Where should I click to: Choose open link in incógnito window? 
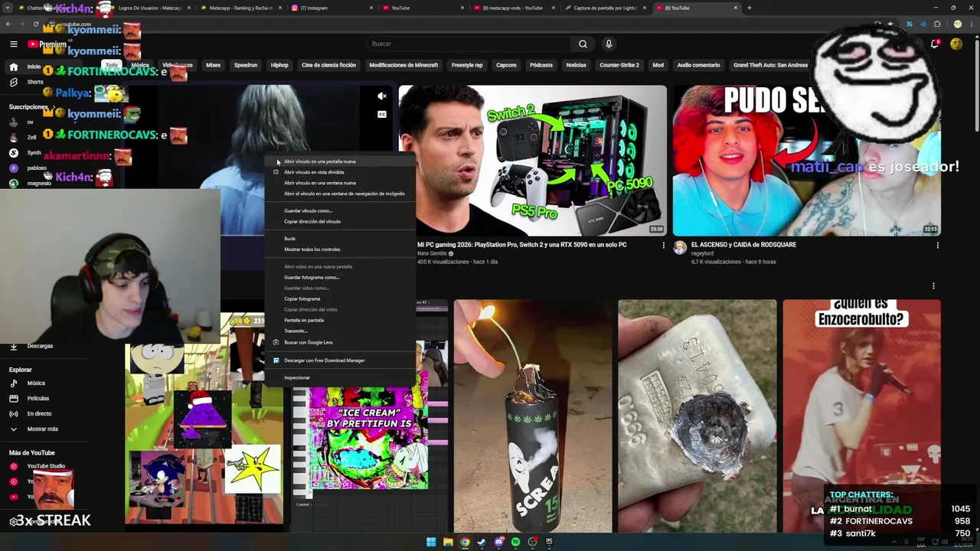click(341, 194)
